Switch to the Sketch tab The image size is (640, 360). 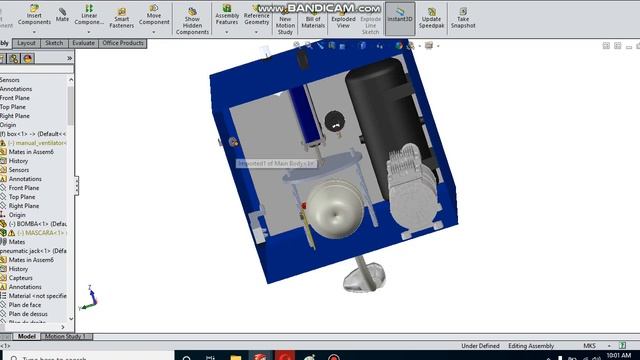[54, 43]
